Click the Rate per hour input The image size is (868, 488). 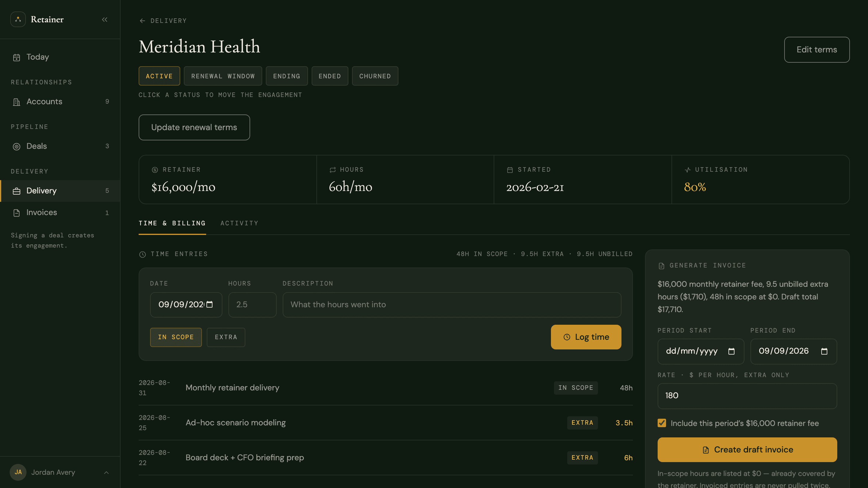747,396
